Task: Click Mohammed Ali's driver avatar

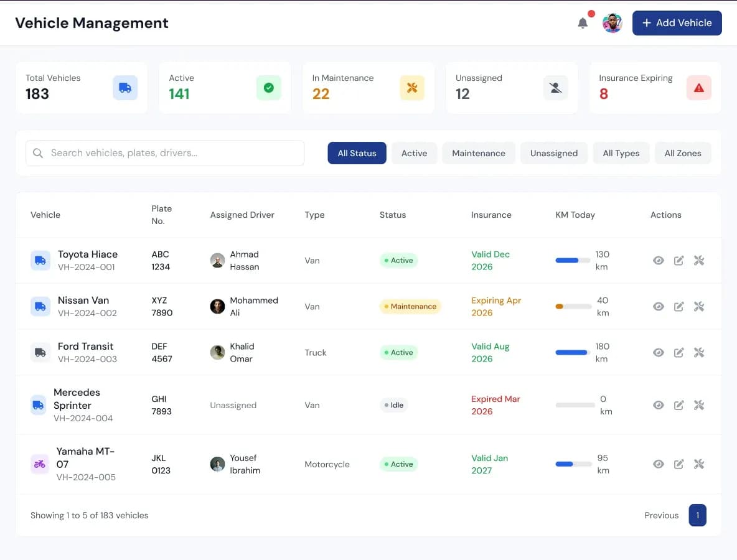Action: point(217,306)
